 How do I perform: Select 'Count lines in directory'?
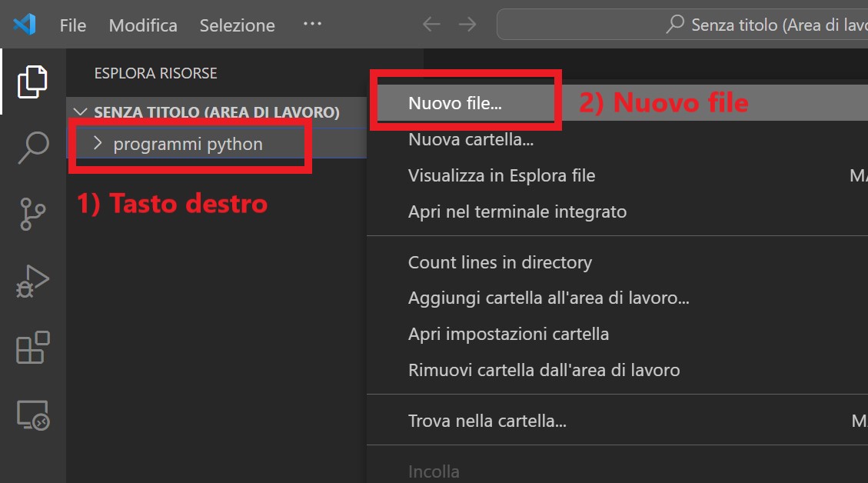(500, 262)
